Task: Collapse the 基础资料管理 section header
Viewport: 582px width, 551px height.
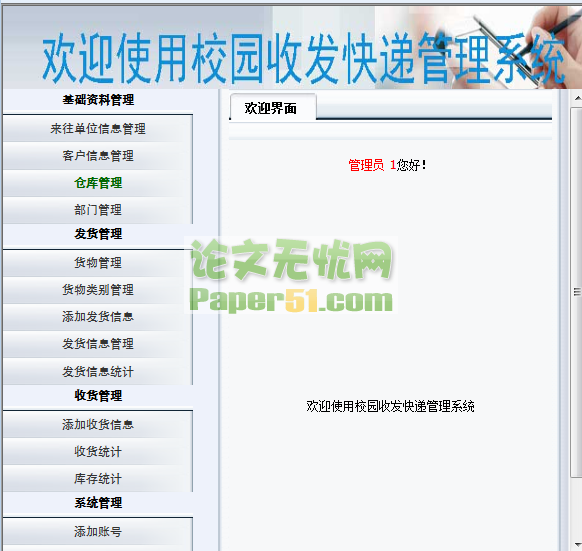Action: tap(98, 100)
